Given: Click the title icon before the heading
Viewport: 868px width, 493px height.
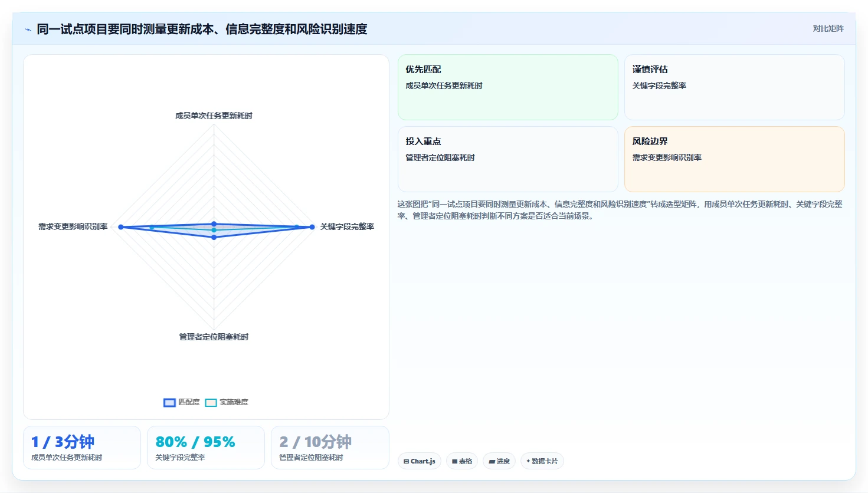Looking at the screenshot, I should (x=28, y=29).
